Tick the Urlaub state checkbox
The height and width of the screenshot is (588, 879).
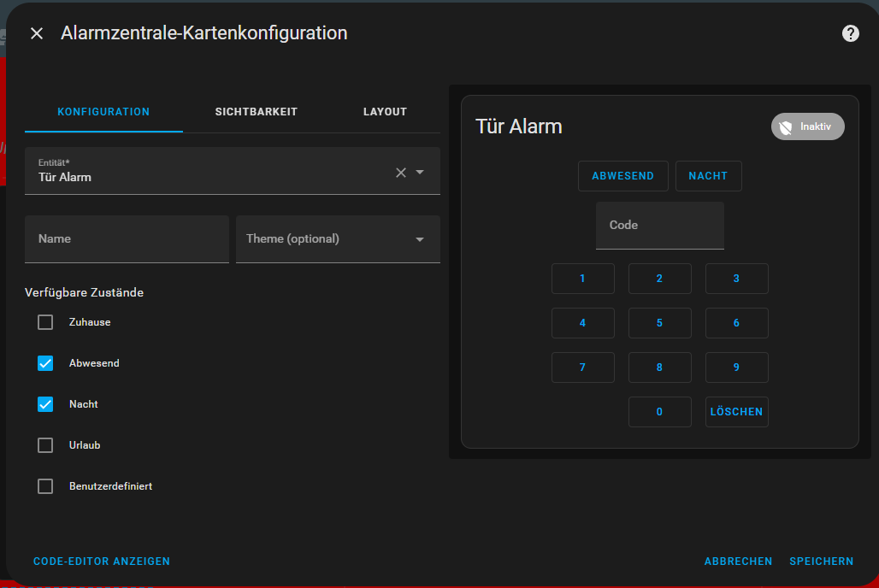click(45, 445)
